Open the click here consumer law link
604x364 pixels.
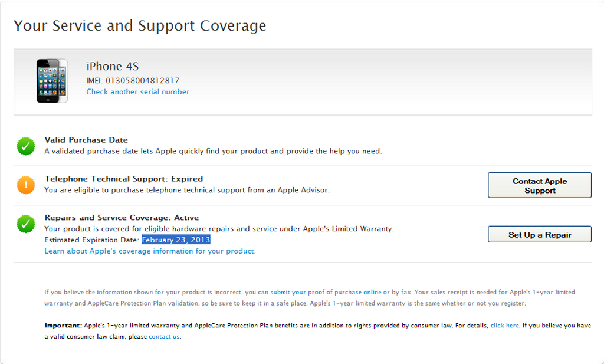(504, 326)
